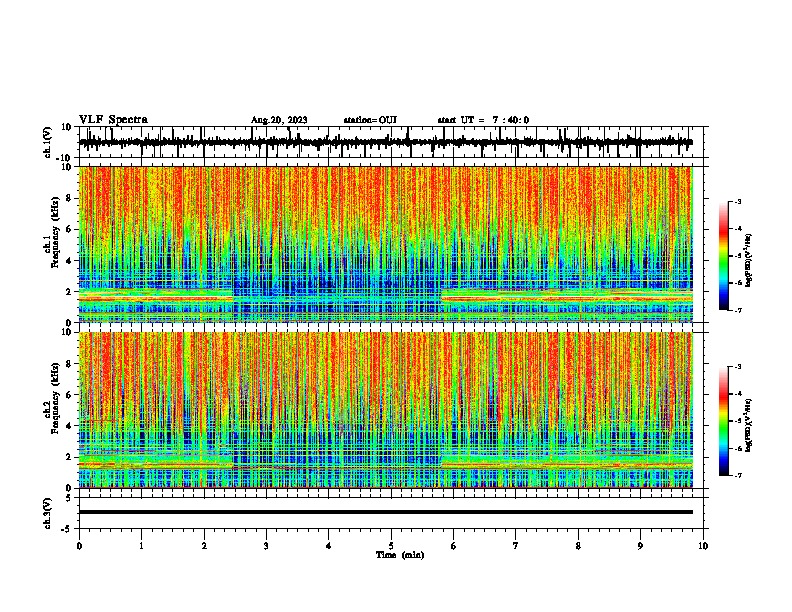The width and height of the screenshot is (792, 612).
Task: Click the ch.2 spectrogram color scale bar
Action: 723,421
